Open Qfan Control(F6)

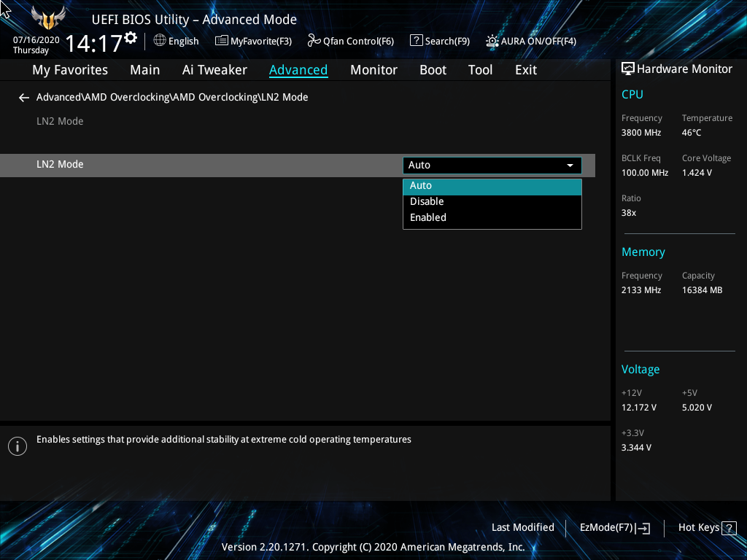pyautogui.click(x=351, y=41)
